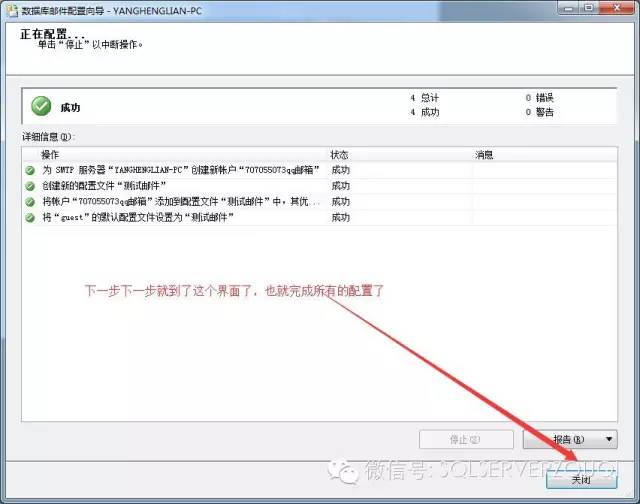Screen dimensions: 640x504
Task: Click the 详细信息(D) label
Action: (49, 137)
